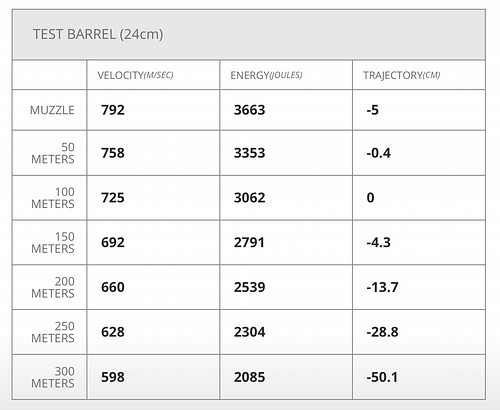Image resolution: width=500 pixels, height=410 pixels.
Task: Select energy value 2791
Action: pos(249,242)
